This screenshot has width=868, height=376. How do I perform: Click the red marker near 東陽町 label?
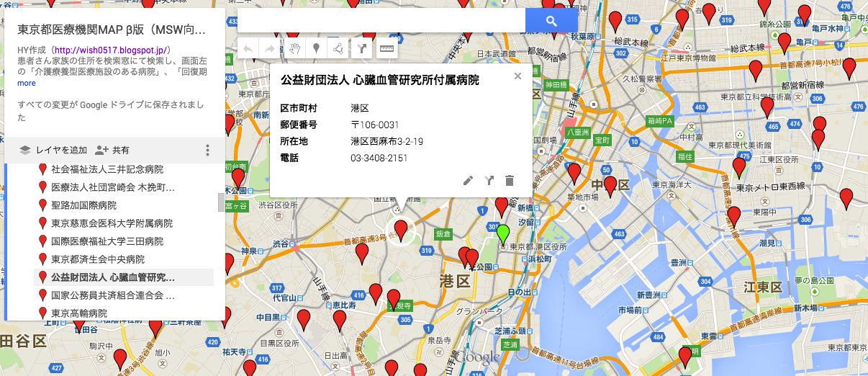pos(733,216)
